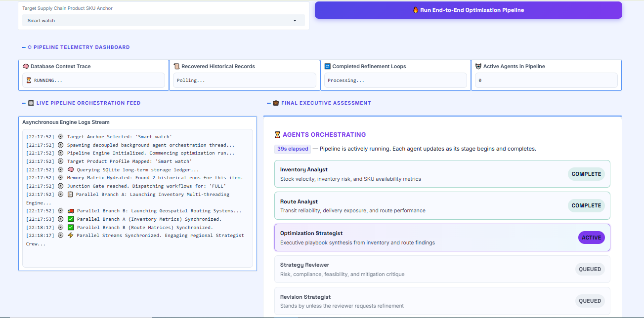
Task: Click log text 'Engaging regional Strategist Crew'
Action: coord(135,239)
